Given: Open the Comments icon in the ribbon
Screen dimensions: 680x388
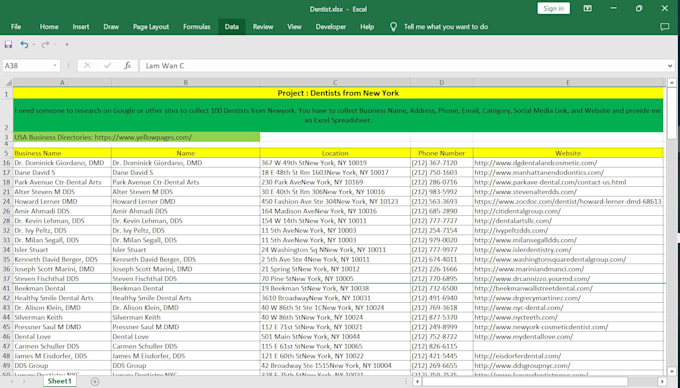Looking at the screenshot, I should point(664,27).
